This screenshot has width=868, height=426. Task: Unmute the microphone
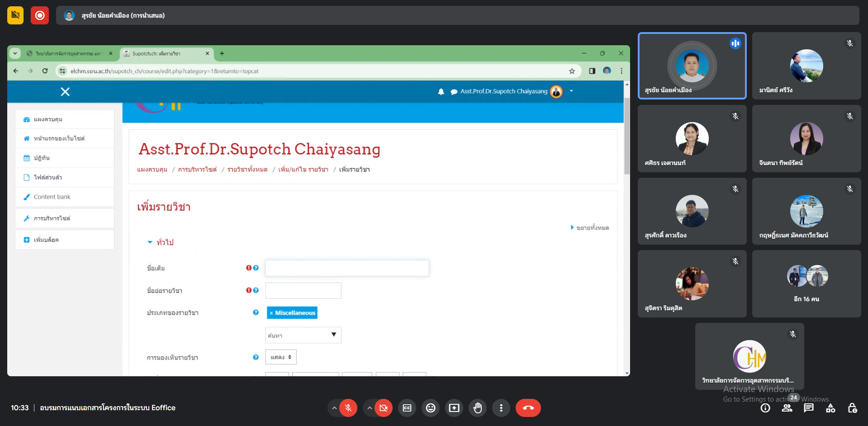[348, 408]
